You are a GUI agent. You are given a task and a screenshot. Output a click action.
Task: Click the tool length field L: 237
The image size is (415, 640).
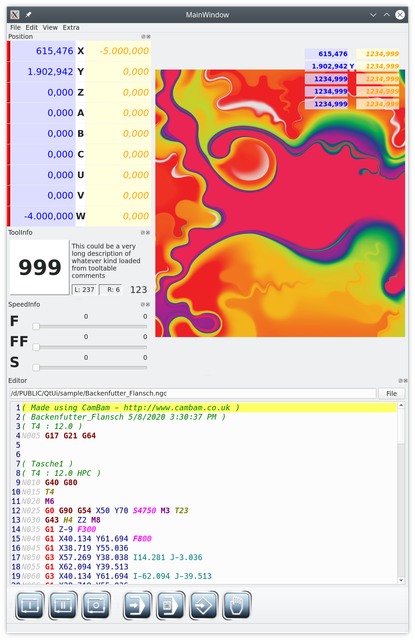84,289
